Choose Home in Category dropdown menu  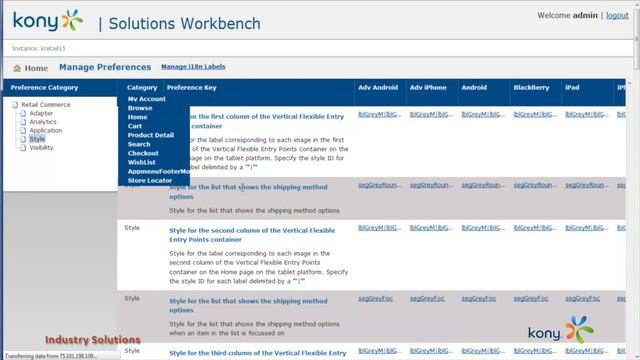138,117
